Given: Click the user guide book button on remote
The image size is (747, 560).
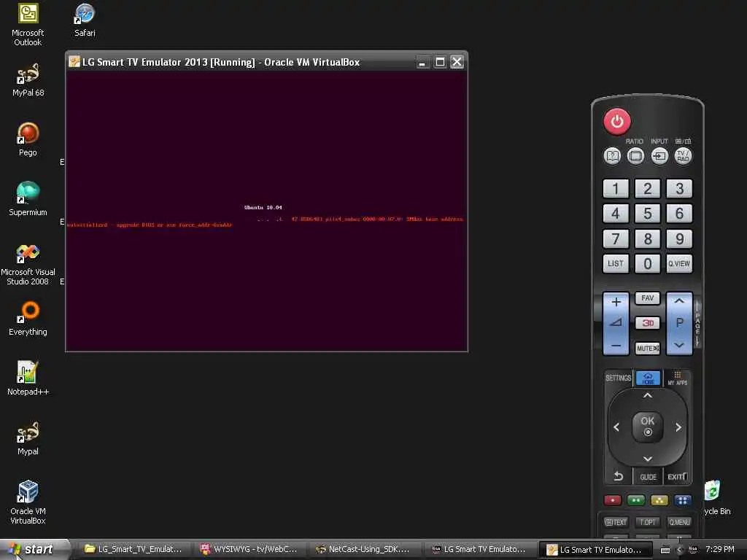Looking at the screenshot, I should tap(612, 156).
